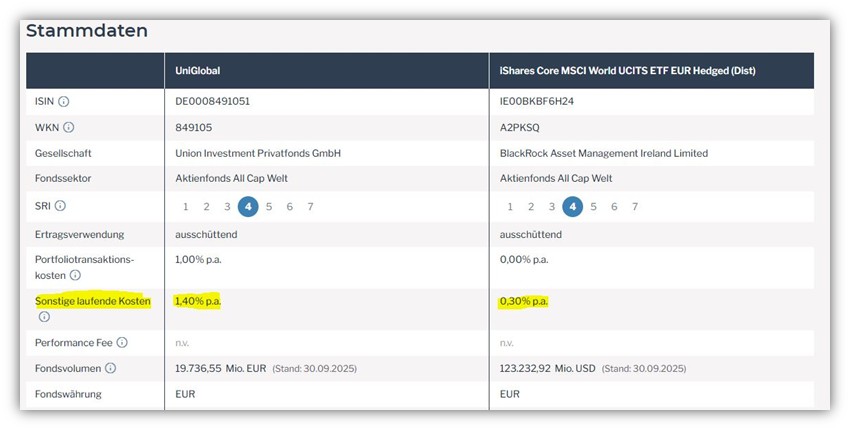Click the highlighted SRI 4 for iShares
Image resolution: width=850 pixels, height=430 pixels.
572,207
